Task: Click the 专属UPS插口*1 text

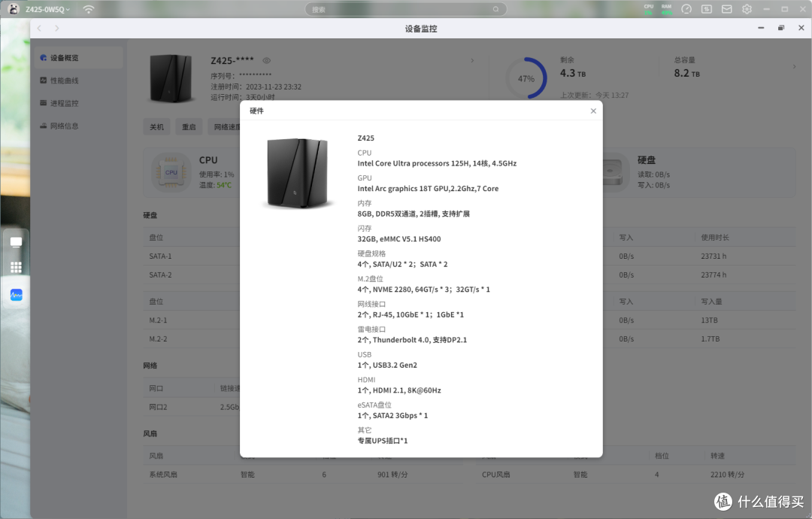Action: (383, 441)
